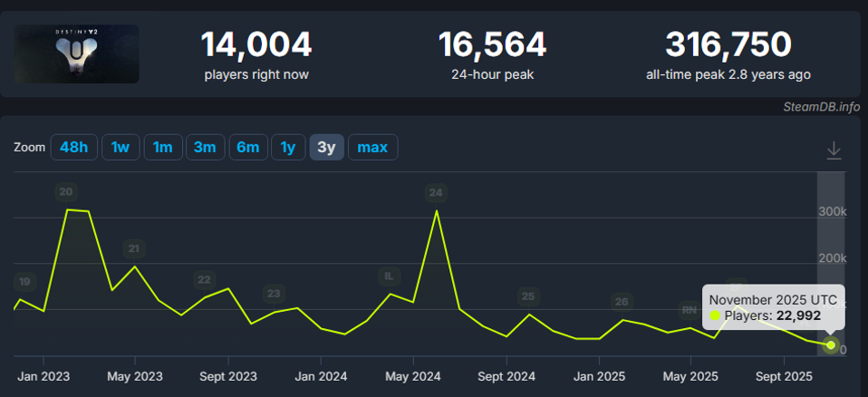
Task: Click the chart marker labeled 21
Action: click(134, 248)
